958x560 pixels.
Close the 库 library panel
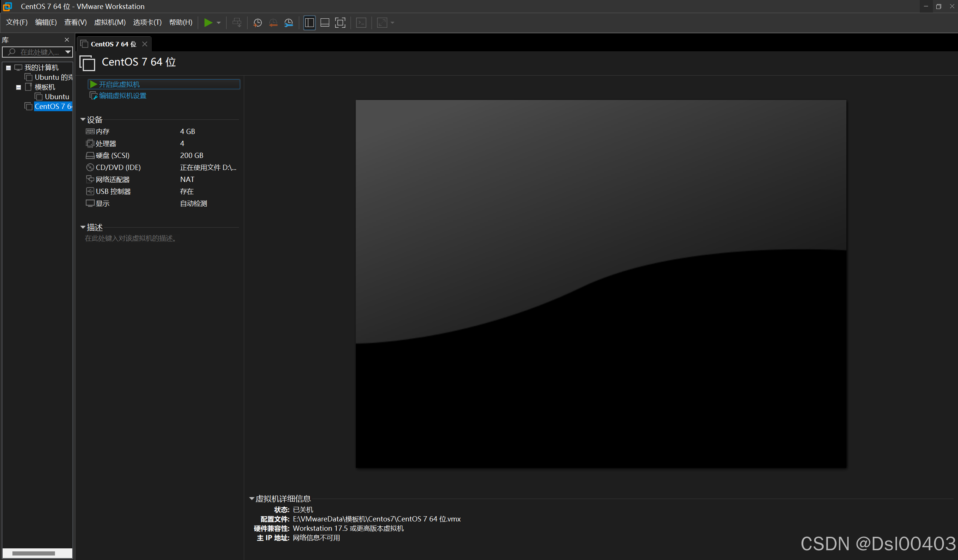click(67, 40)
